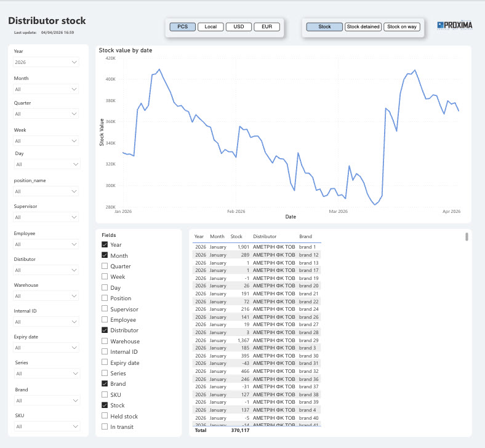The height and width of the screenshot is (448, 485).
Task: Click stock value 1,367 for brand 29
Action: pyautogui.click(x=244, y=340)
